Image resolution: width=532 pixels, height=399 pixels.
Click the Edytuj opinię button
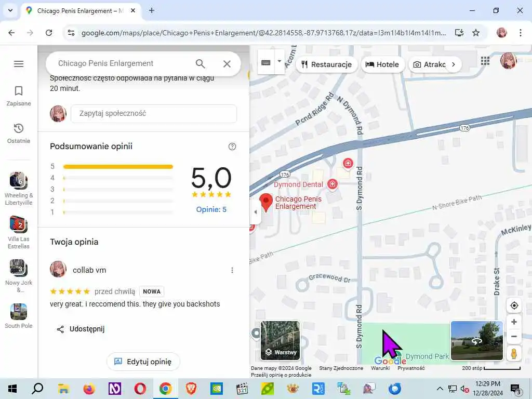[x=143, y=362]
